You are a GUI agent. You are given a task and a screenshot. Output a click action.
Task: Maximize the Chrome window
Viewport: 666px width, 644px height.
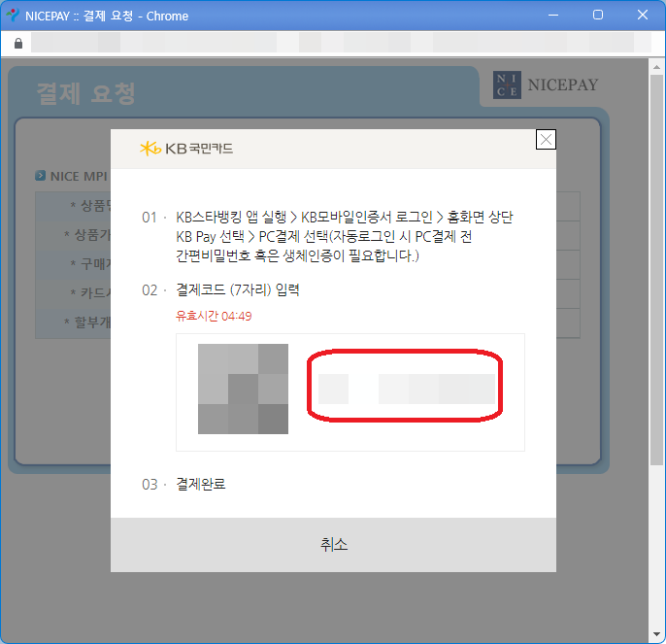pos(598,16)
